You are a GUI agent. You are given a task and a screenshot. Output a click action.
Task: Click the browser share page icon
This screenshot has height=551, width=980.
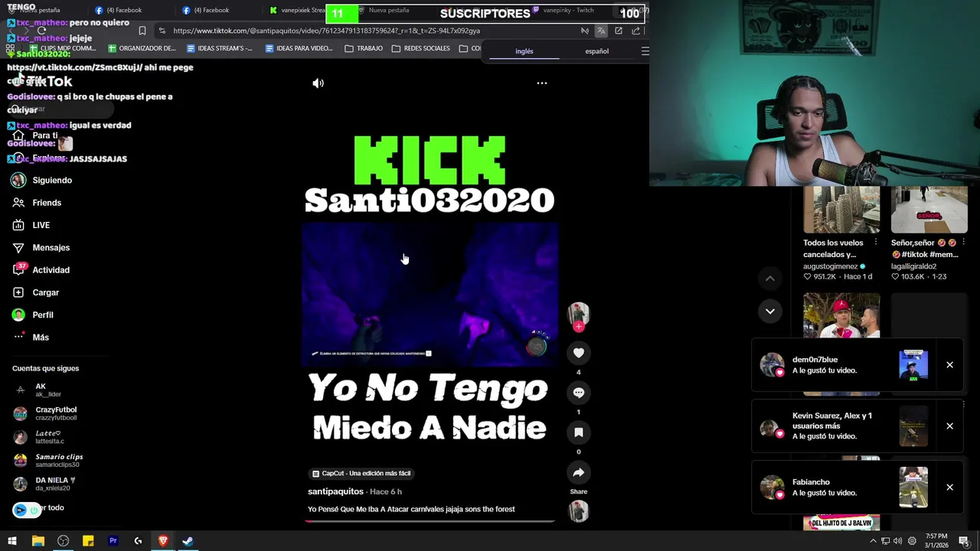635,31
